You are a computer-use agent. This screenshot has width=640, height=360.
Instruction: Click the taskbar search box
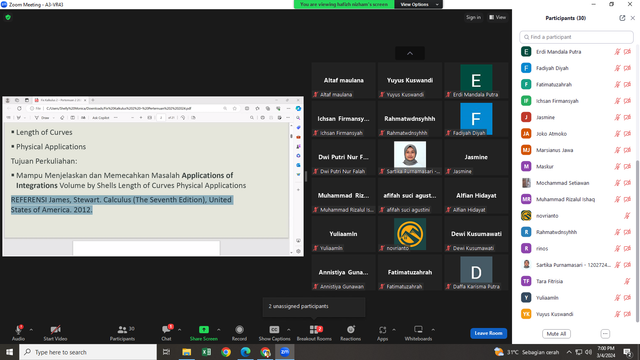(x=88, y=352)
